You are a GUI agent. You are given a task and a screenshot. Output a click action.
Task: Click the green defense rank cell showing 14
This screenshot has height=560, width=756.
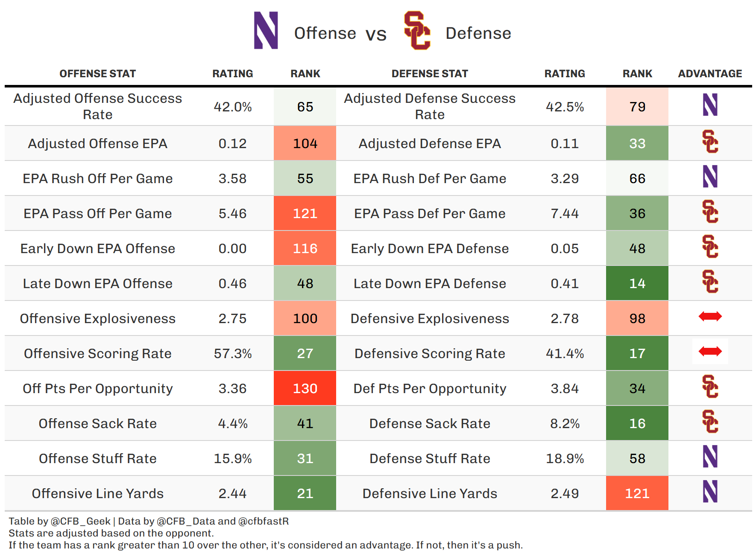pyautogui.click(x=637, y=283)
